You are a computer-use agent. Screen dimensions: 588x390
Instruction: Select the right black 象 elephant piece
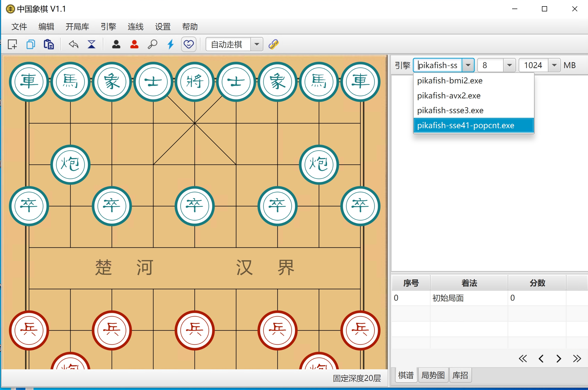(x=278, y=82)
